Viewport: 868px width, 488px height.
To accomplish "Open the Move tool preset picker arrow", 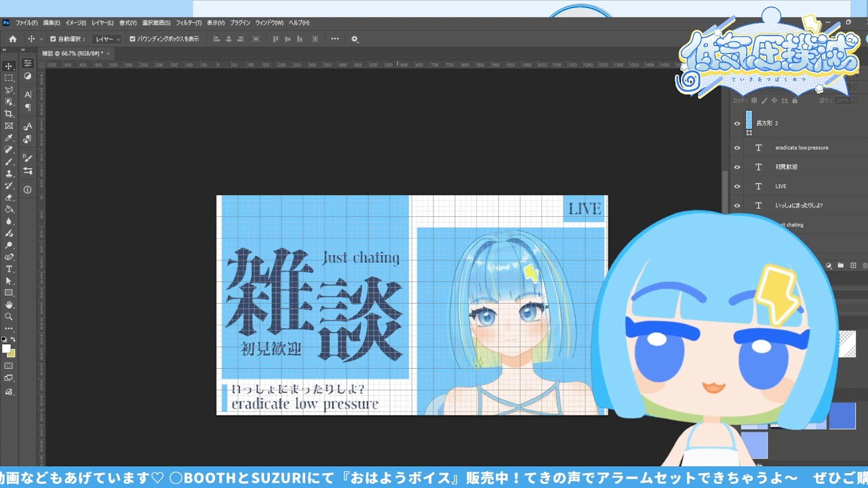I will point(41,39).
